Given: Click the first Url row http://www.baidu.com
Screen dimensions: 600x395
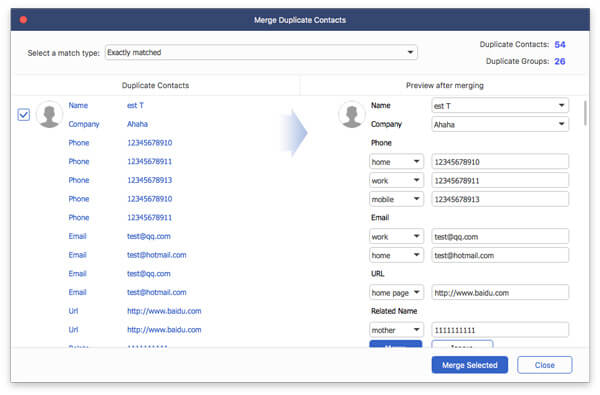Looking at the screenshot, I should [164, 311].
